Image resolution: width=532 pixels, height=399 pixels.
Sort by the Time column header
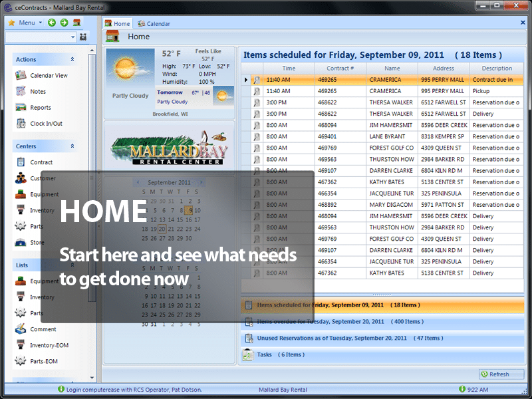(289, 68)
